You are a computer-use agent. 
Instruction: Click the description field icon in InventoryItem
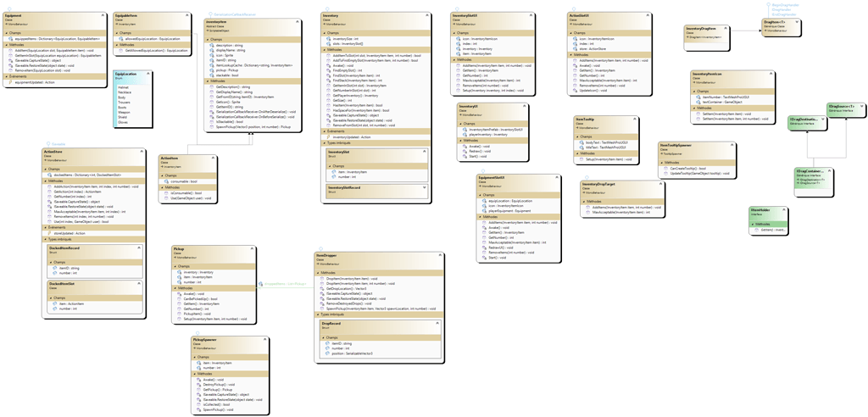(x=213, y=45)
